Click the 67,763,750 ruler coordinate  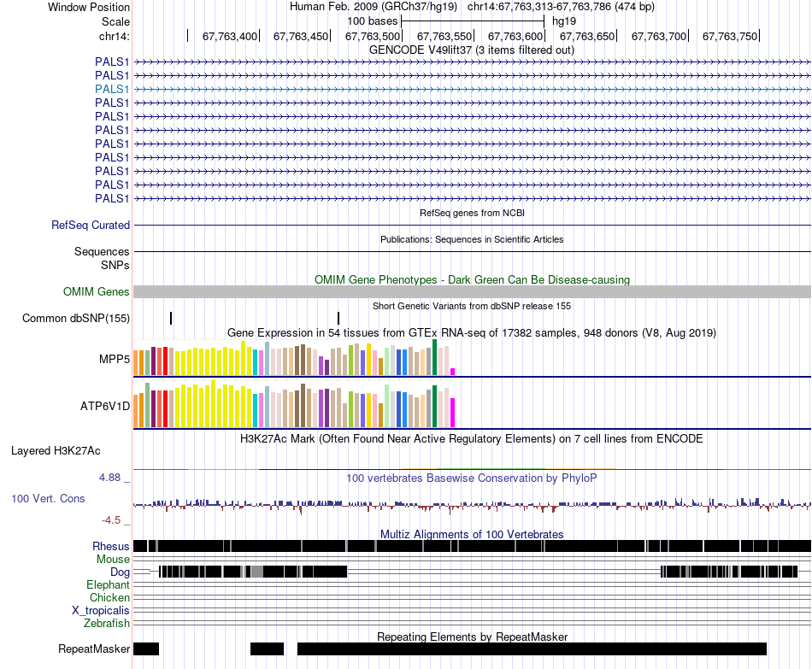[730, 36]
